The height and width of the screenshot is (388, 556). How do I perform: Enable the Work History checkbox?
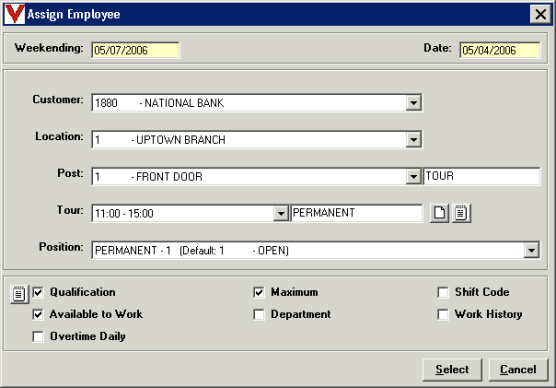[x=443, y=314]
